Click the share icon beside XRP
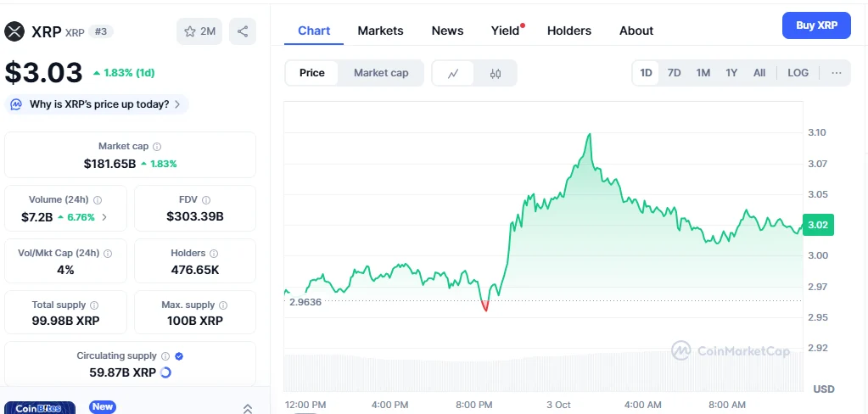Screen dimensions: 868x414 [x=243, y=31]
